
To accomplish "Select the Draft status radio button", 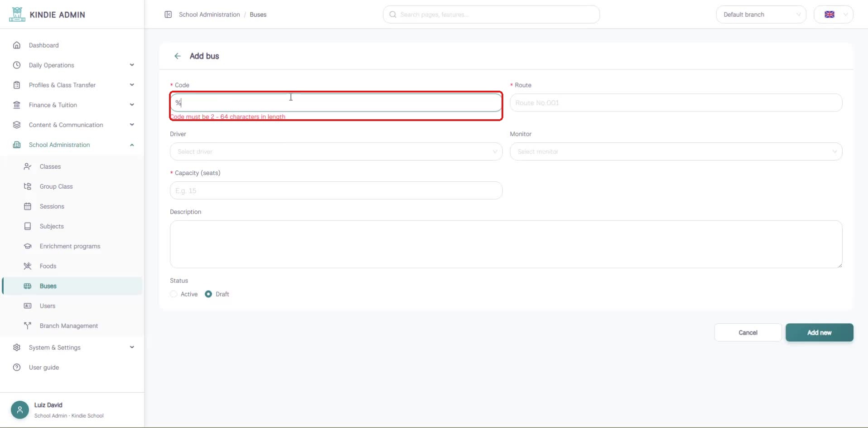I will [208, 294].
